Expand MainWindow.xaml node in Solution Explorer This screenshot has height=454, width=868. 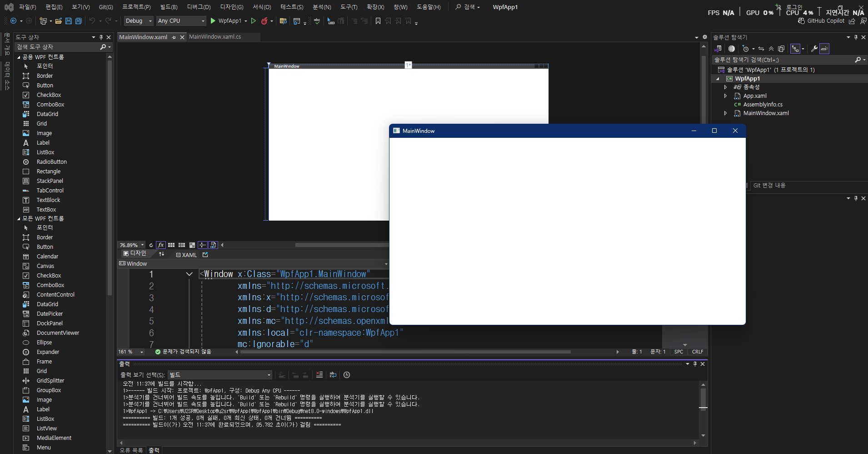point(725,113)
